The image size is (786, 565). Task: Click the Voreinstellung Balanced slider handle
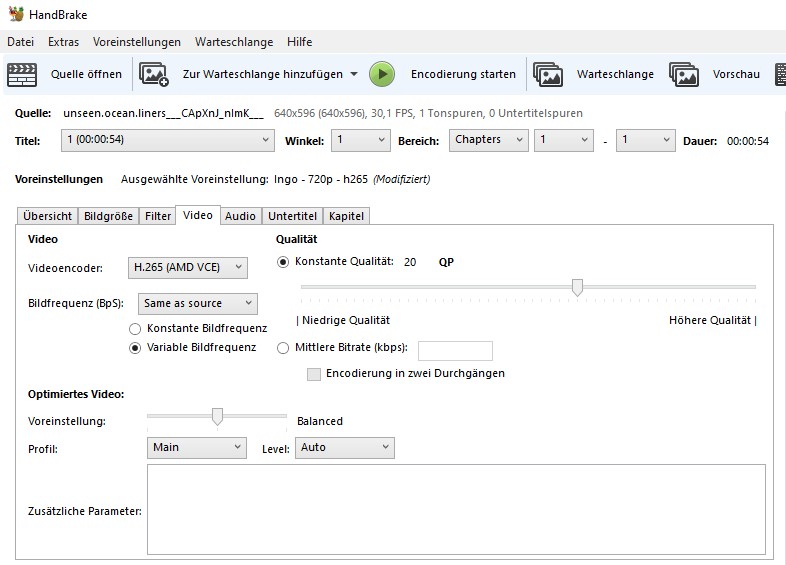point(217,417)
